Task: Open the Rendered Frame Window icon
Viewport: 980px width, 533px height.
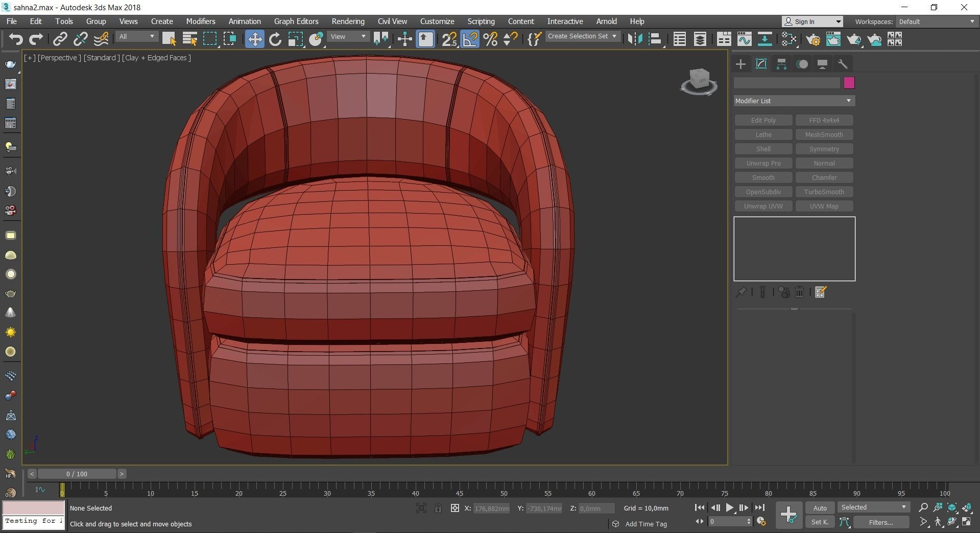Action: [x=833, y=39]
